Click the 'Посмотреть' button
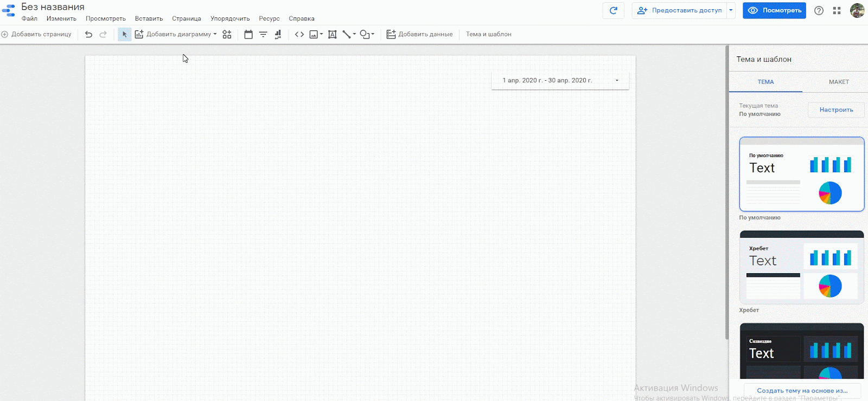The width and height of the screenshot is (868, 401). point(774,10)
